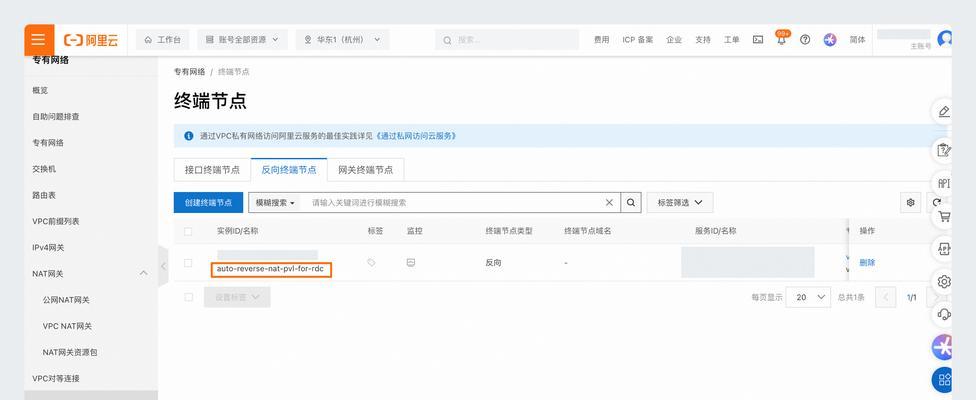Open VPC前缀列表 in sidebar
This screenshot has width=976, height=400.
click(x=55, y=221)
